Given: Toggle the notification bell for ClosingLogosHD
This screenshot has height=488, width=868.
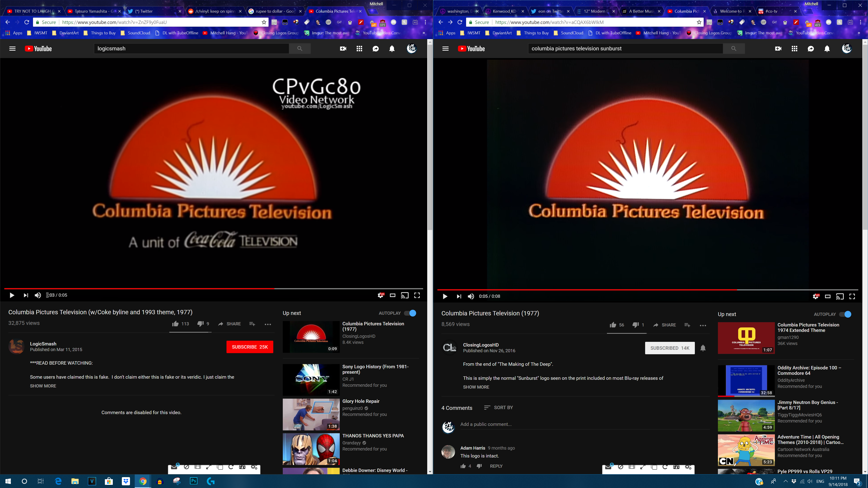Looking at the screenshot, I should [x=703, y=348].
